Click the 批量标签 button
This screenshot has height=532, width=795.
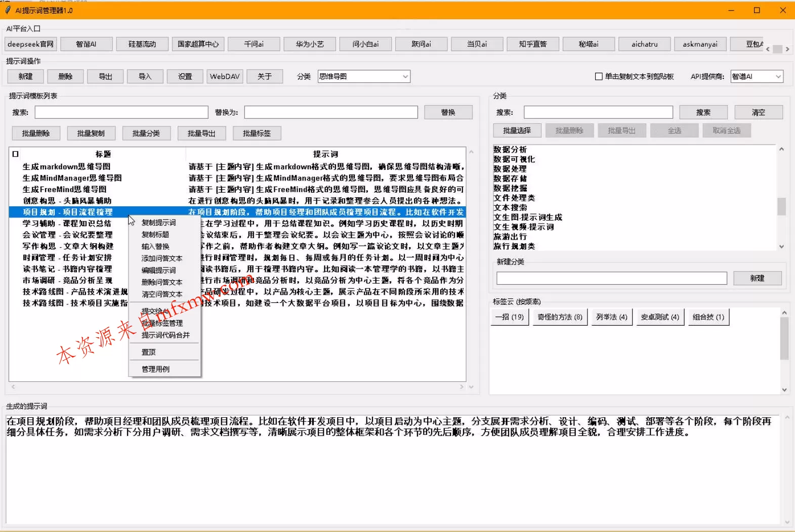point(257,134)
